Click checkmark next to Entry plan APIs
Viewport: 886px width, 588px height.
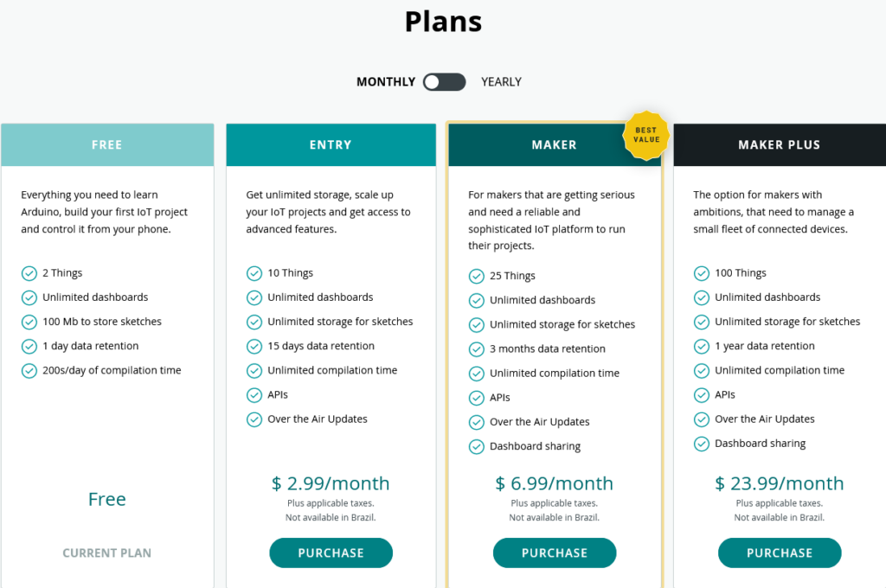[x=254, y=395]
